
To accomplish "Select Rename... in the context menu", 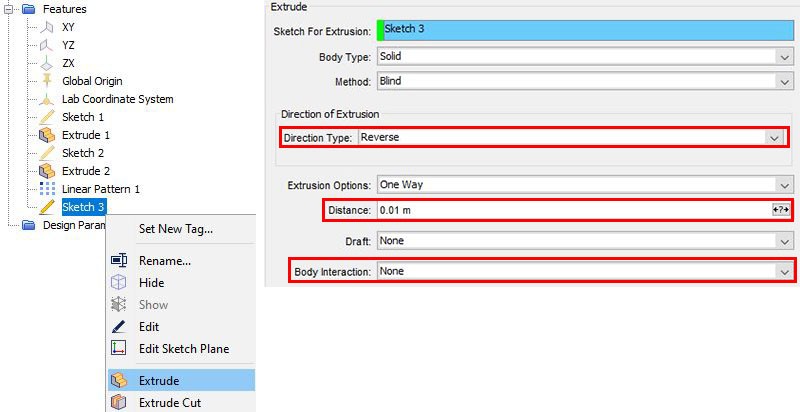I will point(164,260).
